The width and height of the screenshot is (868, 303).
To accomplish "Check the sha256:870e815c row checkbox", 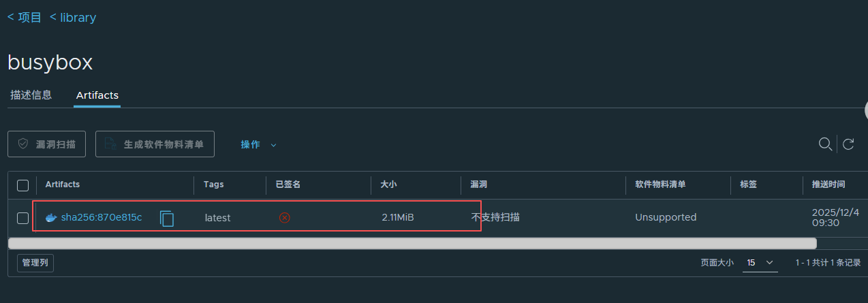I will coord(22,218).
